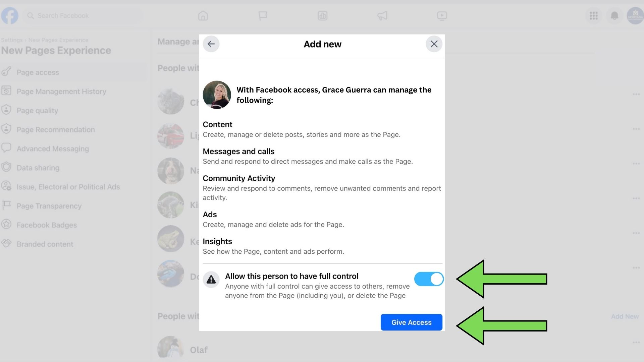Image resolution: width=644 pixels, height=362 pixels.
Task: Click the Facebook apps grid icon
Action: click(x=594, y=15)
